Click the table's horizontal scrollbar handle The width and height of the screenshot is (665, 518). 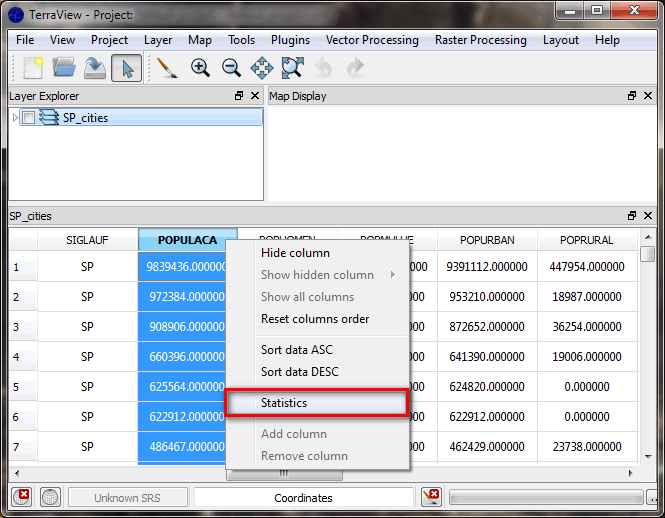[283, 474]
